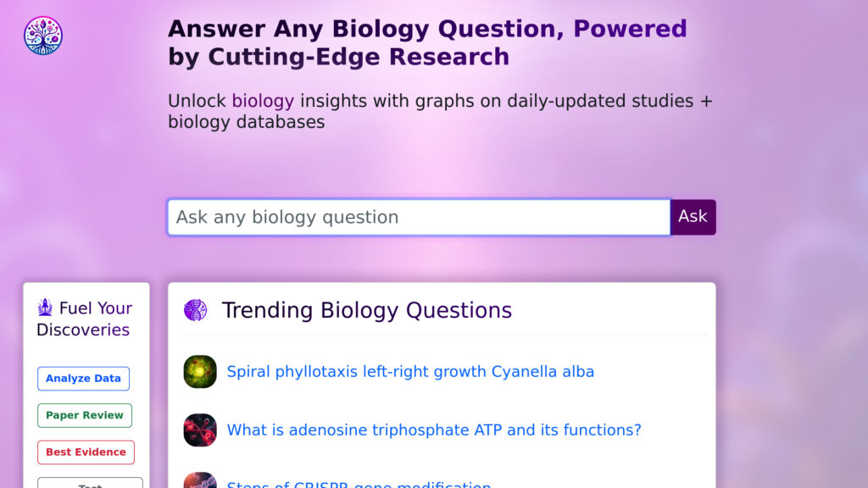Open the adenosine triphosphate question thumbnail
The height and width of the screenshot is (488, 868).
[200, 430]
